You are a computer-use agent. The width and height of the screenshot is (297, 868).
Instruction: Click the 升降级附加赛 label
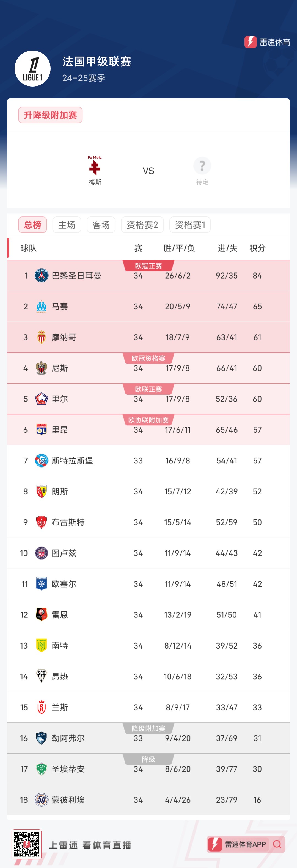point(50,115)
